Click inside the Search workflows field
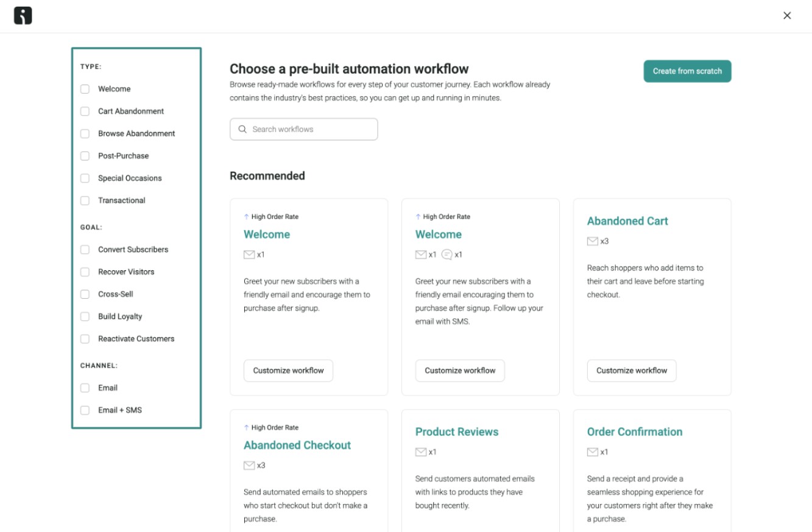 click(304, 129)
